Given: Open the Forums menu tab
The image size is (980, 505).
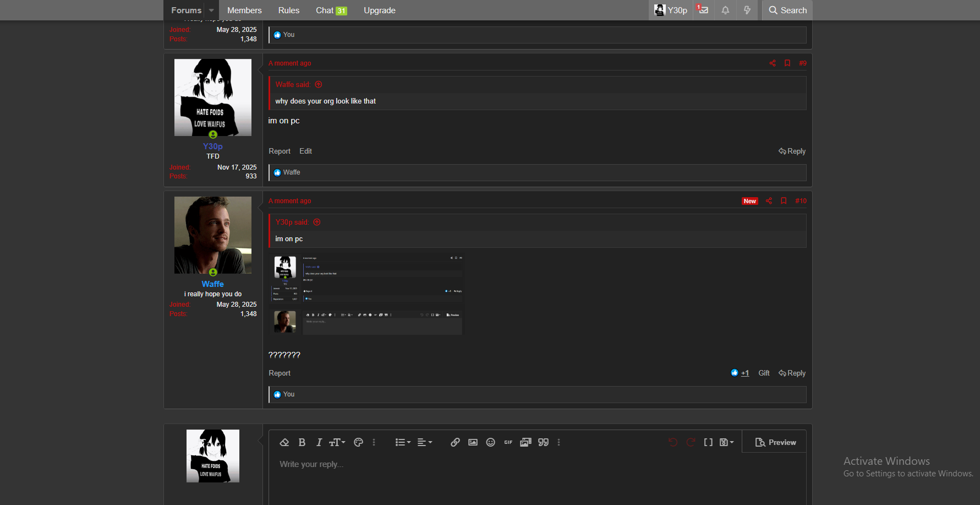Looking at the screenshot, I should pyautogui.click(x=186, y=10).
